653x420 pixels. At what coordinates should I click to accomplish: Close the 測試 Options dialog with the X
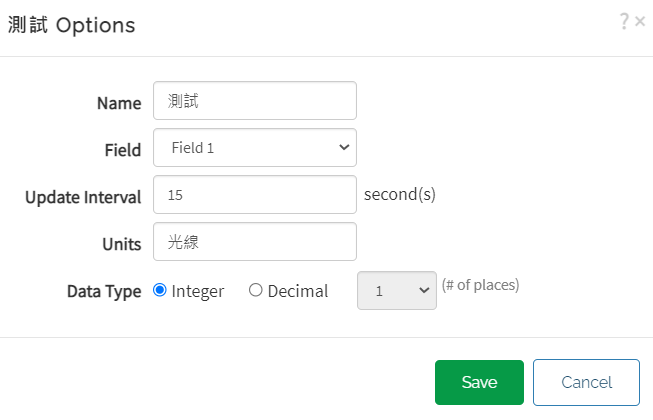(640, 21)
